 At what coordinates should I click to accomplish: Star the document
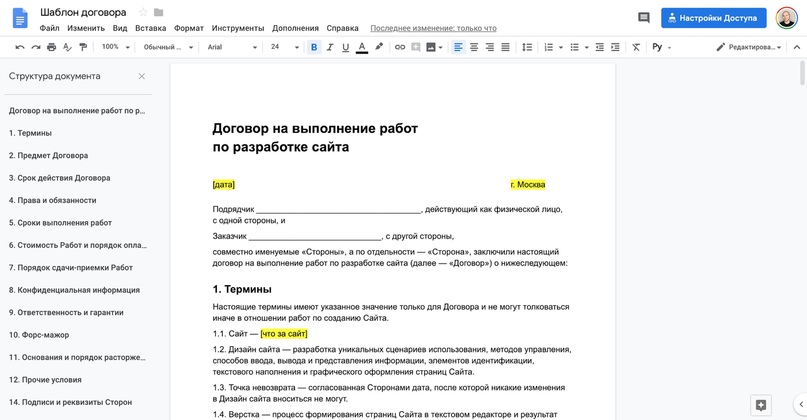(x=143, y=12)
